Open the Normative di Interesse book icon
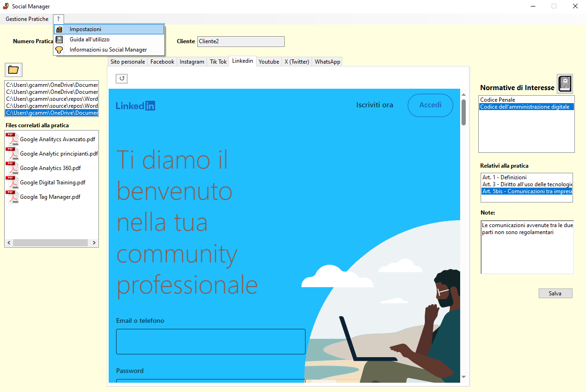The width and height of the screenshot is (586, 392). click(x=565, y=84)
